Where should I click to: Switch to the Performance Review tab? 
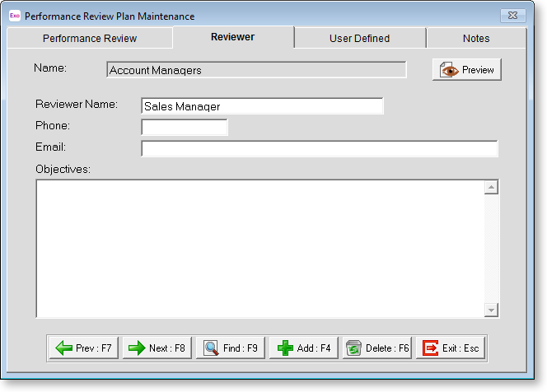tap(90, 38)
